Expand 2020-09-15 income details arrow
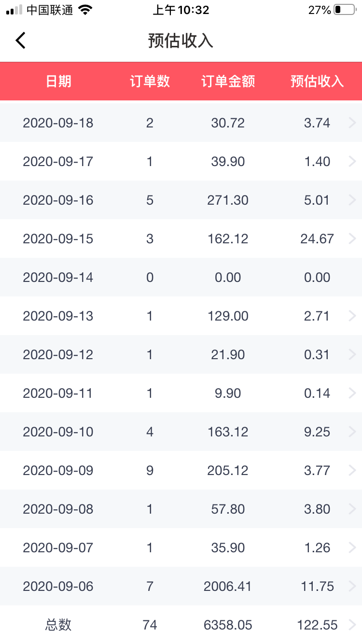The image size is (362, 644). [352, 239]
